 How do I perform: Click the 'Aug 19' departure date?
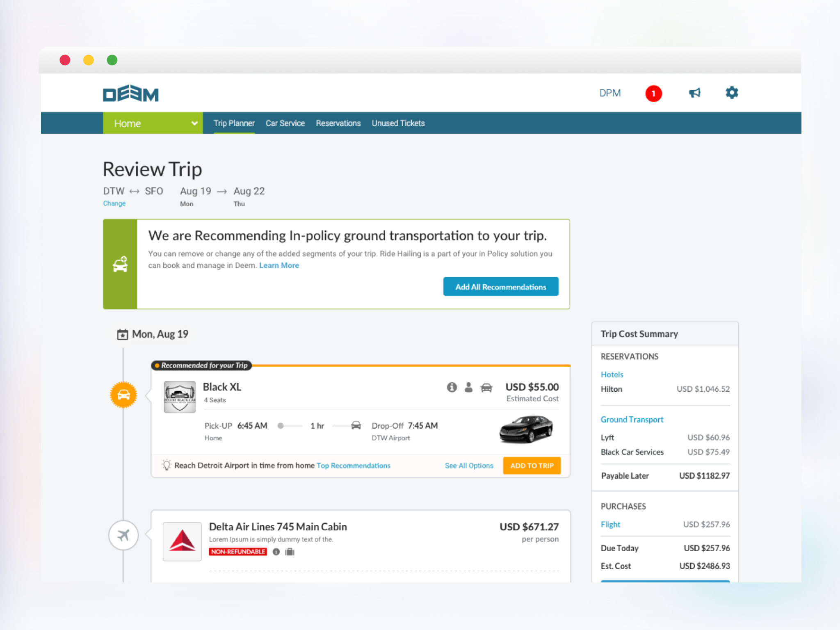195,191
